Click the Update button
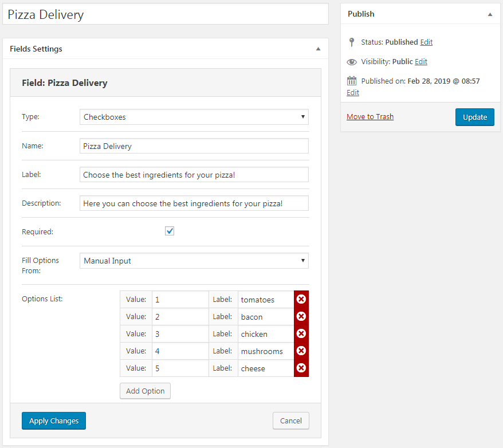 [475, 117]
